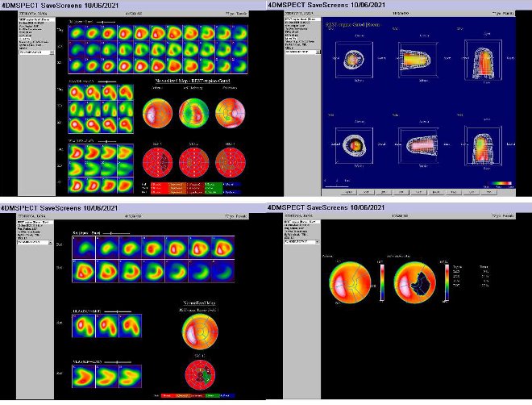Select the top-middle 3D lateral heart view

[x=414, y=61]
